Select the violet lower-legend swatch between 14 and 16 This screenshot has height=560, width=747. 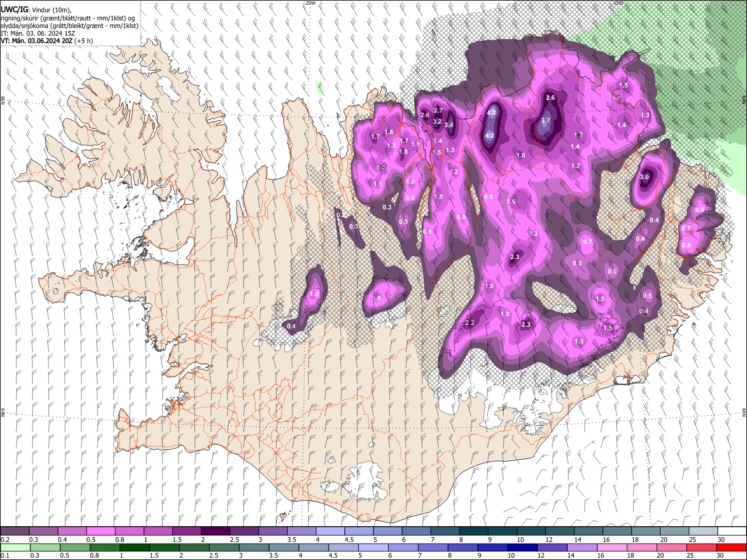point(581,547)
